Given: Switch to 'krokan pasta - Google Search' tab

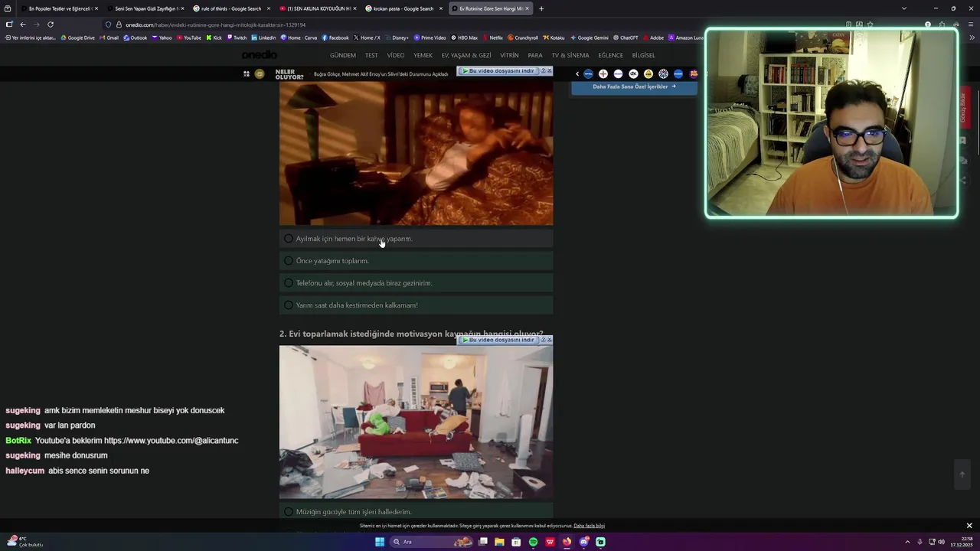Looking at the screenshot, I should 402,8.
